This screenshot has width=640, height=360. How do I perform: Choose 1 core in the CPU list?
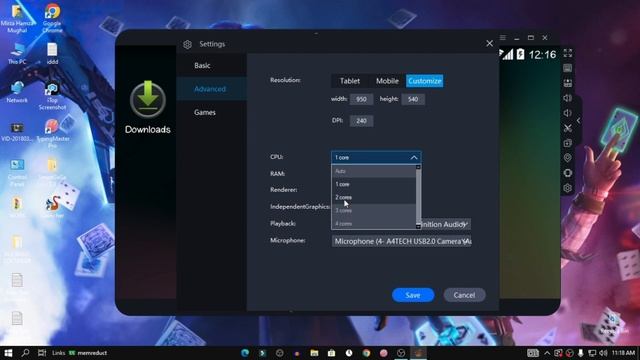[373, 184]
